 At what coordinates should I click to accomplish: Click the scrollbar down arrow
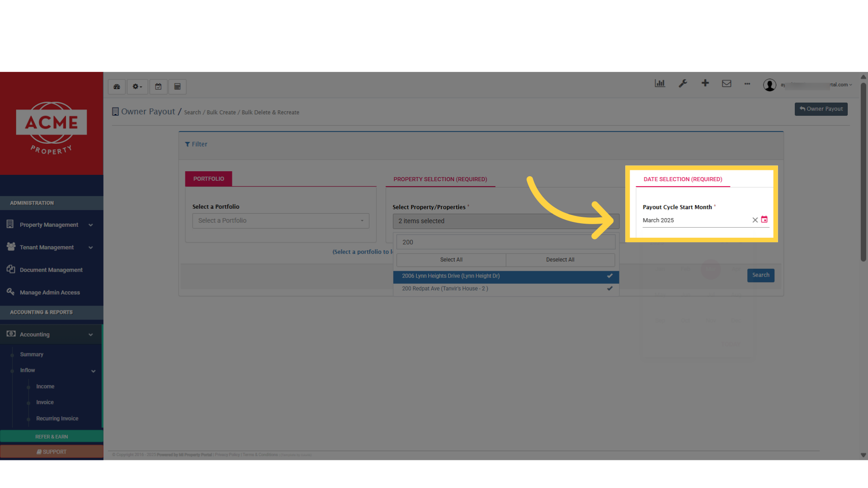[863, 455]
